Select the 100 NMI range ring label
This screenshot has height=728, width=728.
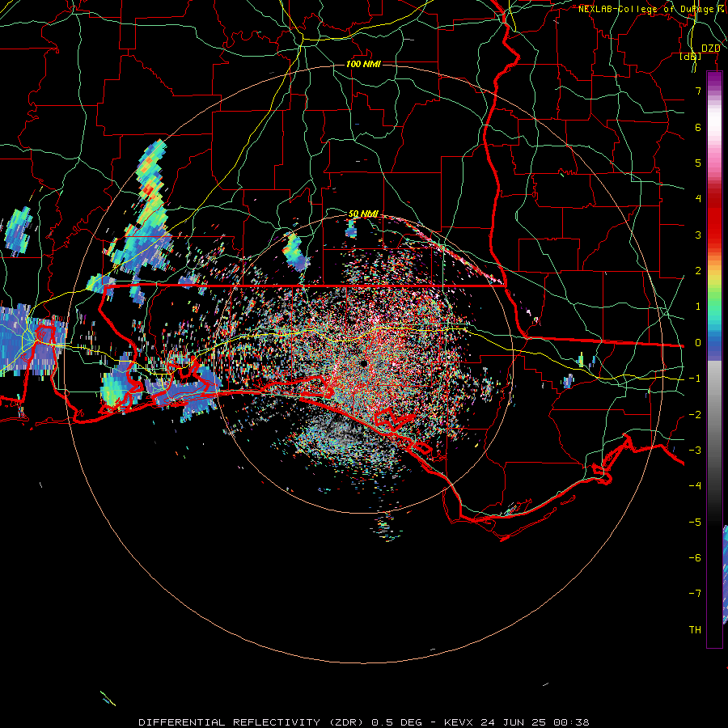click(x=363, y=64)
